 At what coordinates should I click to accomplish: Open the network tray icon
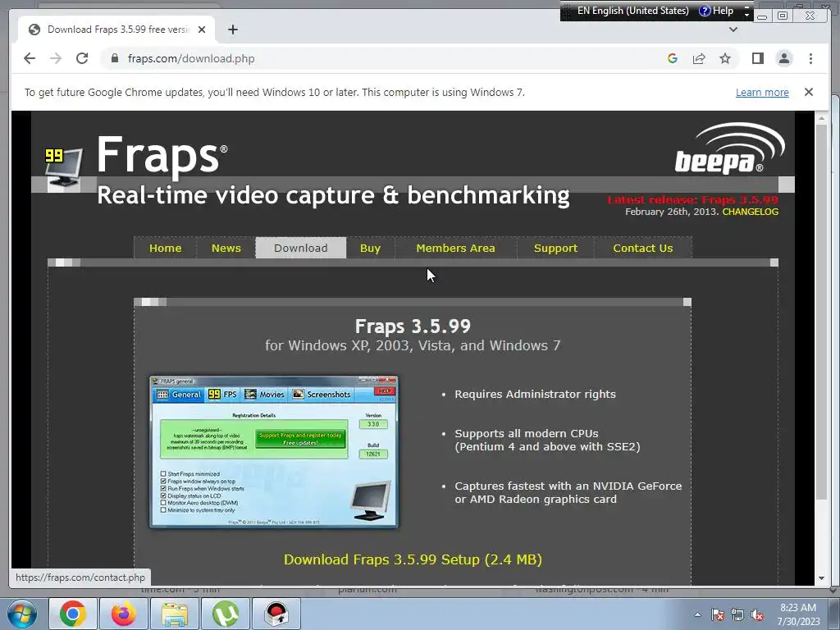tap(737, 615)
